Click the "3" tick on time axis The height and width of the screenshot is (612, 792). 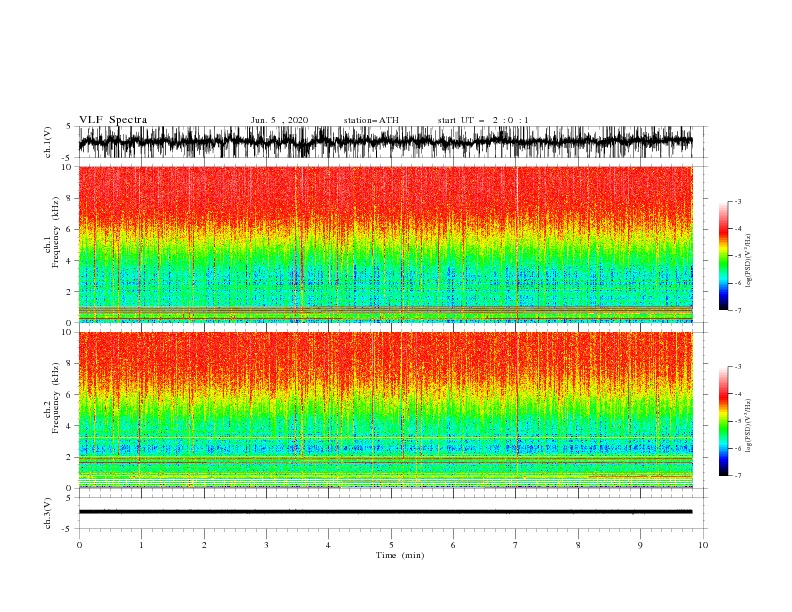pyautogui.click(x=266, y=545)
